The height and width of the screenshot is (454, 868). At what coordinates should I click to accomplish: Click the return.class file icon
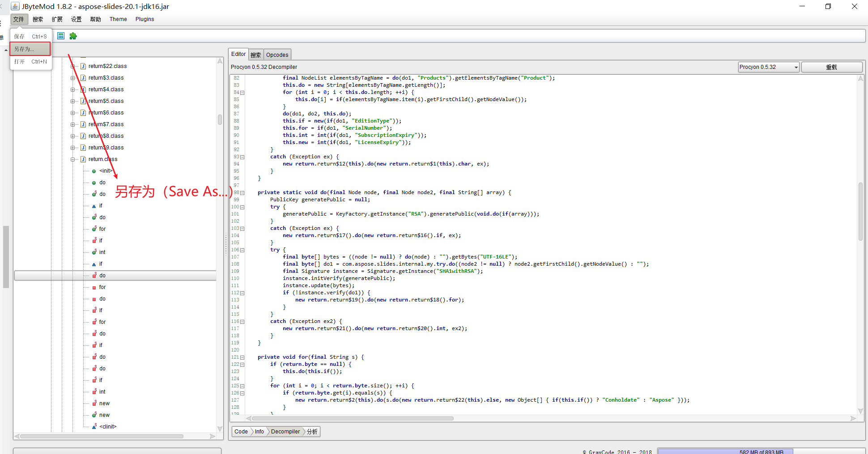point(83,159)
